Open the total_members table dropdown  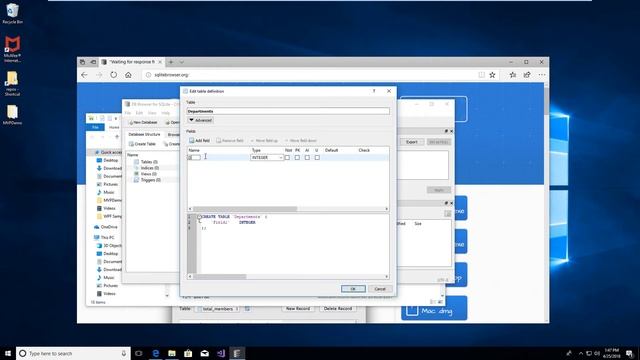218,309
